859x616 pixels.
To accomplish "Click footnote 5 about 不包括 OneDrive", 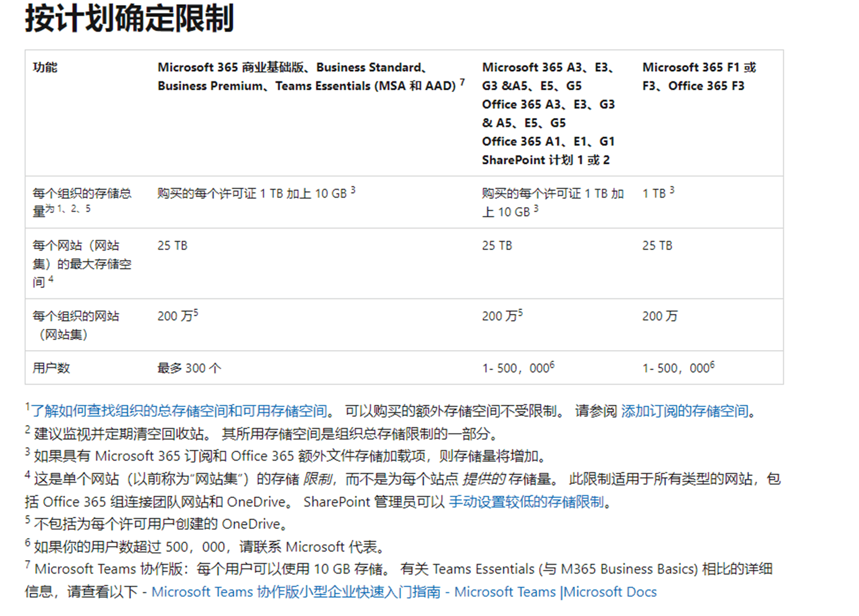I will click(156, 524).
